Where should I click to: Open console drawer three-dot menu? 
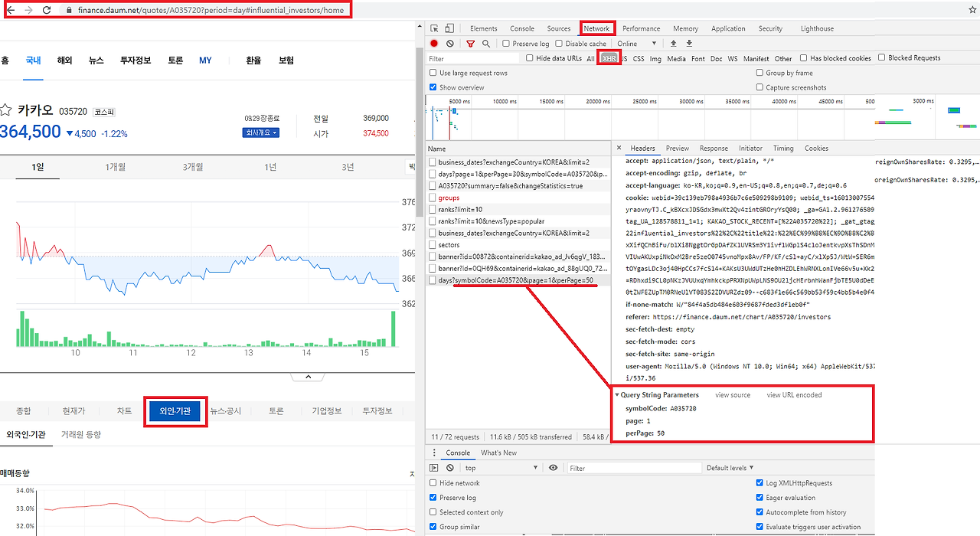coord(434,453)
